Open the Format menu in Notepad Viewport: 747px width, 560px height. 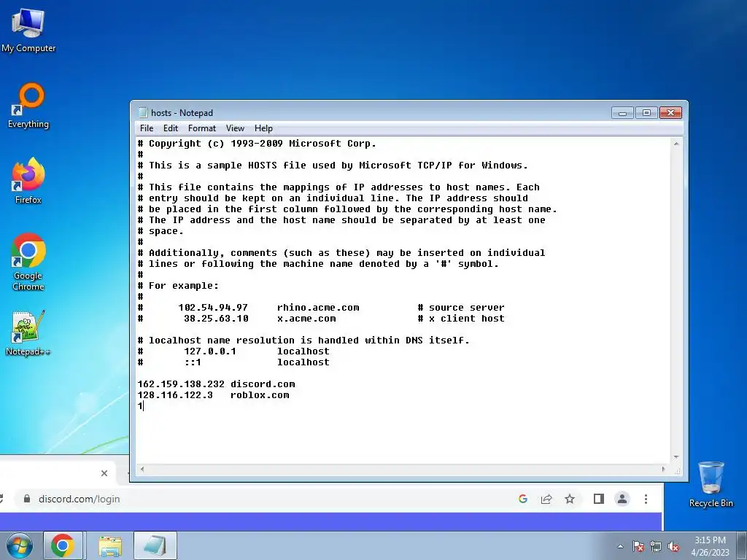(x=201, y=128)
